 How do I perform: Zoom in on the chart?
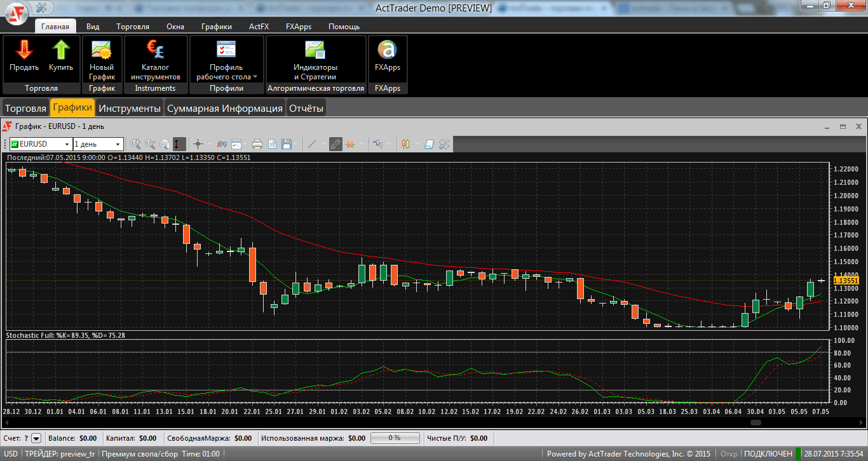(135, 144)
